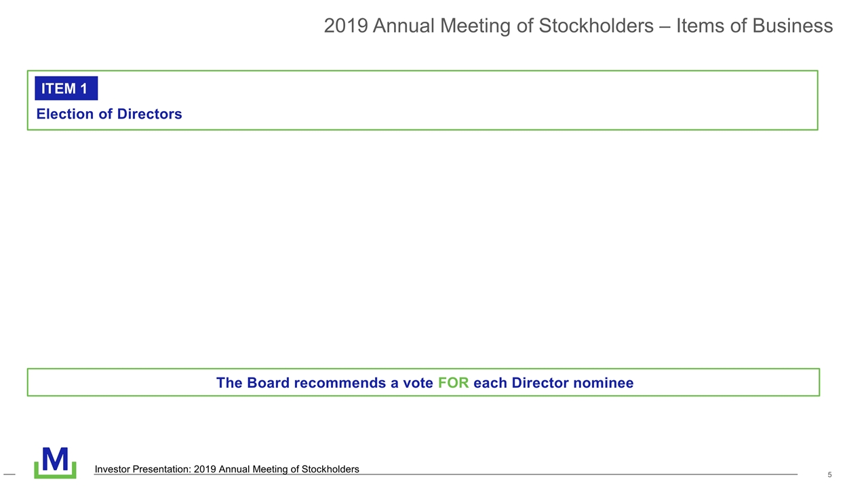Click the word "Stockholders" in the footer
The image size is (868, 488).
click(330, 469)
